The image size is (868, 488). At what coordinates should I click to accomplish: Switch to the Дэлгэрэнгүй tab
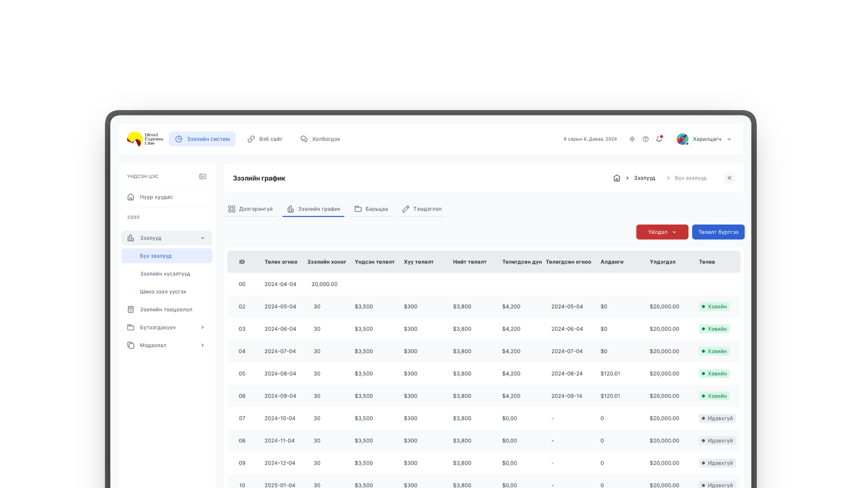tap(251, 209)
